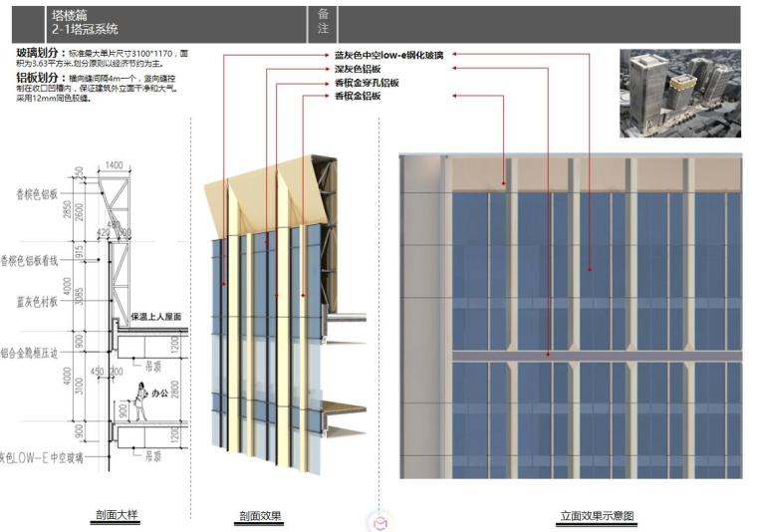The height and width of the screenshot is (532, 757).
Task: Click the 香槟金穿孔铝板 legend label
Action: [367, 83]
